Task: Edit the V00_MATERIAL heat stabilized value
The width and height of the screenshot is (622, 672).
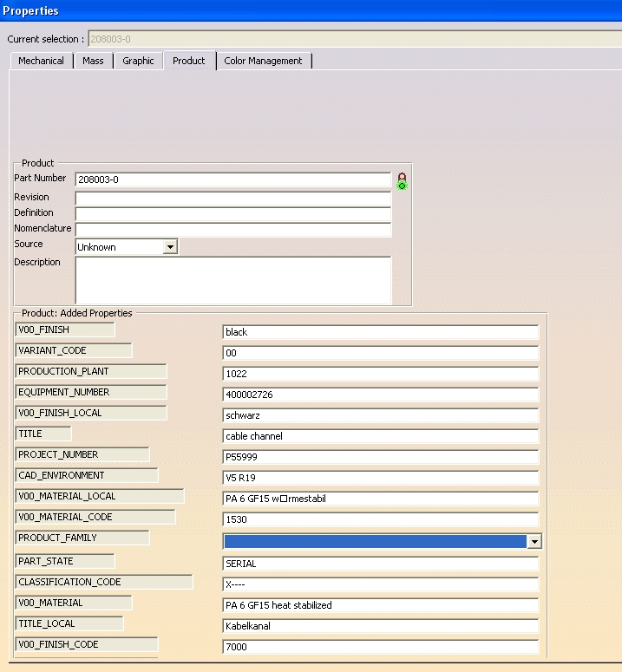Action: point(381,605)
